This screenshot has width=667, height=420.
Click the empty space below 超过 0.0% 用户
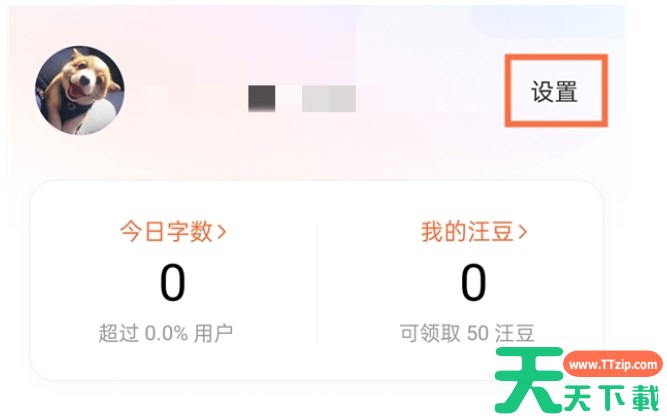point(166,362)
